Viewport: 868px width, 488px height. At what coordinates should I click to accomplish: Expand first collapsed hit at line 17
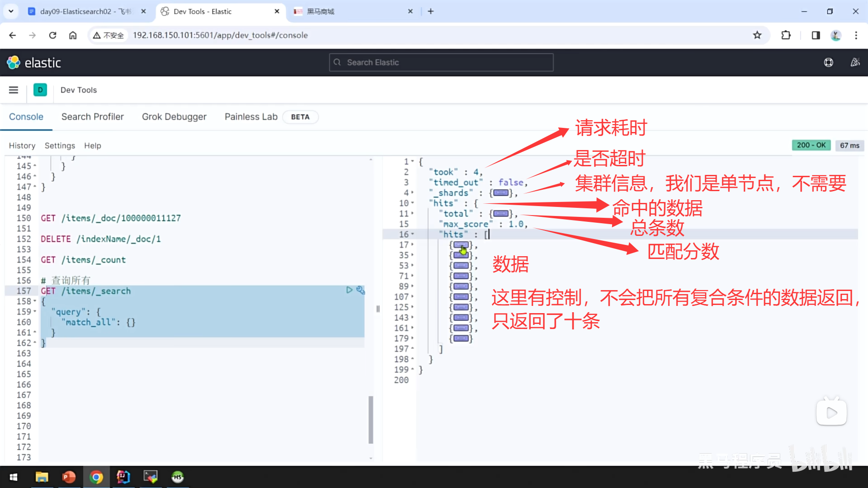coord(461,245)
